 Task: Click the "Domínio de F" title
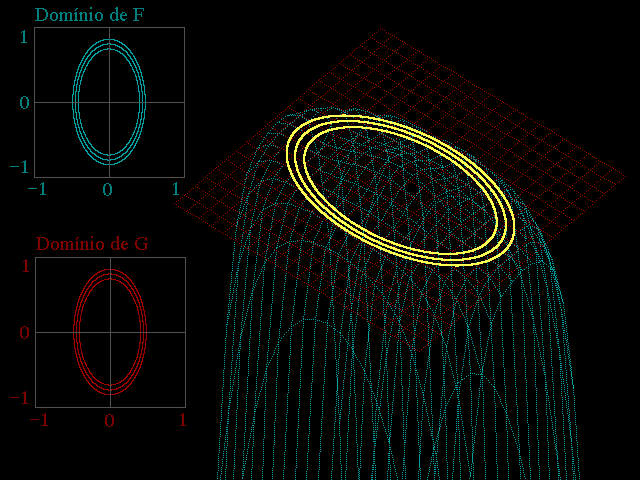89,15
